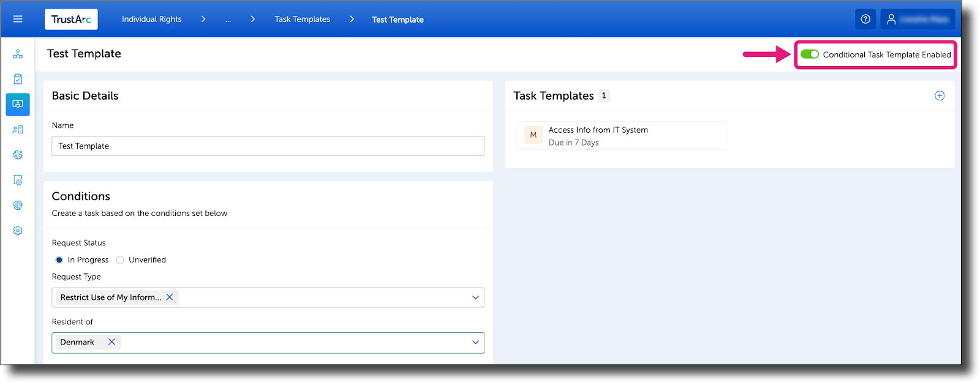Select the Unverified request status radio button

coord(120,259)
